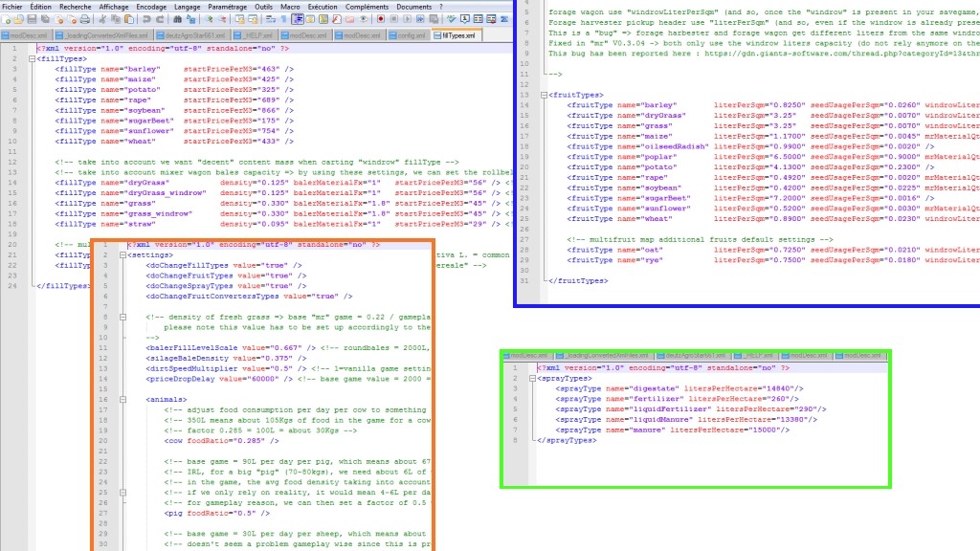Toggle Show all characters pilcrow icon

[284, 19]
